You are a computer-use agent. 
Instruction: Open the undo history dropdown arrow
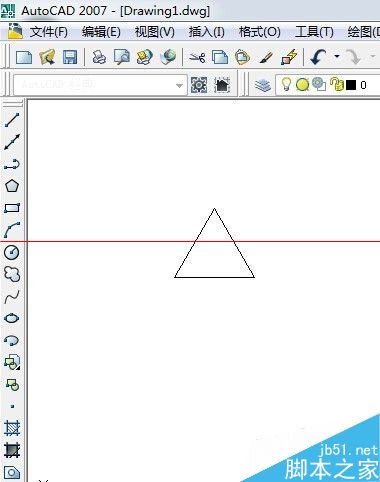click(337, 56)
